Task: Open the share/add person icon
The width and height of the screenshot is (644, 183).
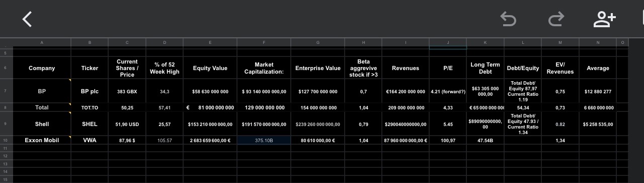Action: pos(604,19)
